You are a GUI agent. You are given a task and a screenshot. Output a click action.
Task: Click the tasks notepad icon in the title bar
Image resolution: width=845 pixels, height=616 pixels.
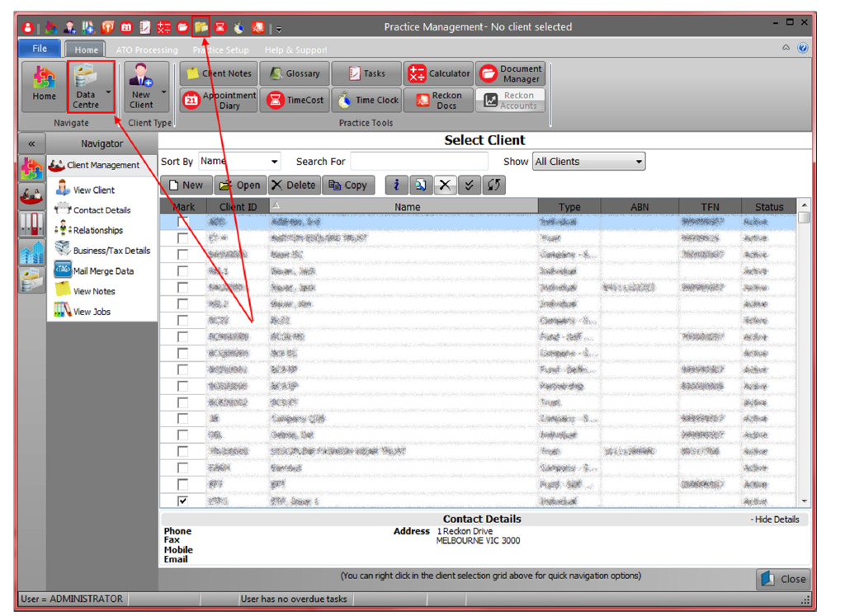145,27
